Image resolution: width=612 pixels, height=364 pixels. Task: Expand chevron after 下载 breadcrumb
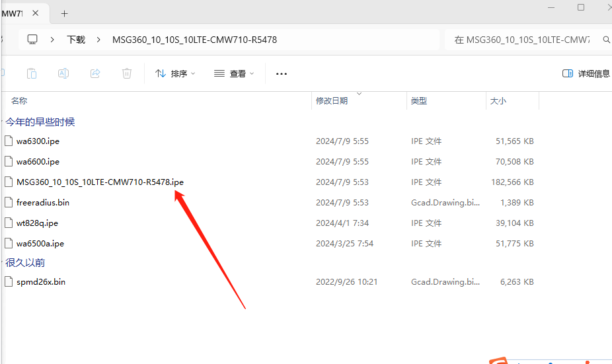[98, 40]
